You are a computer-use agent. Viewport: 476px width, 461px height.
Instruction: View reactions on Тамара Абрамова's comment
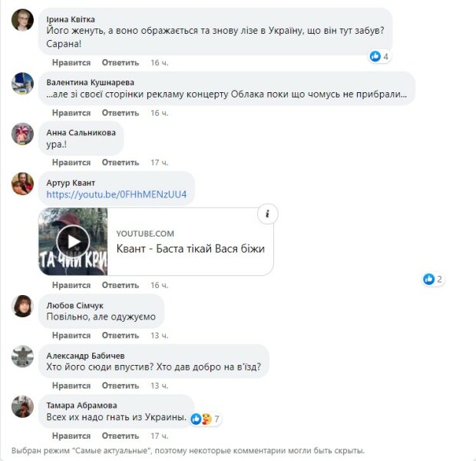pos(205,419)
